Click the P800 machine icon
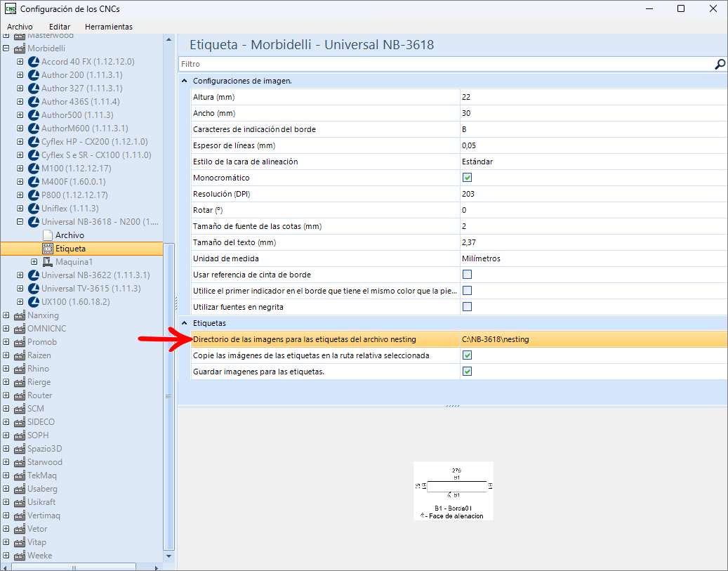 [x=34, y=195]
